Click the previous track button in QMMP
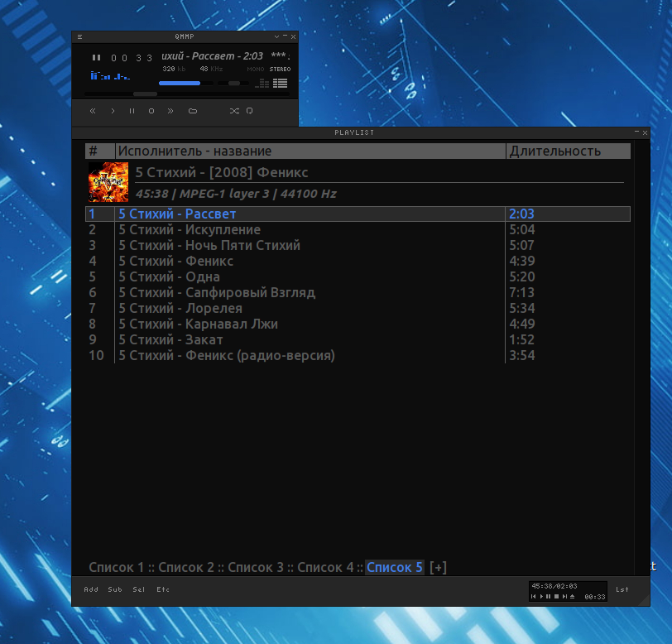The image size is (672, 644). (93, 111)
